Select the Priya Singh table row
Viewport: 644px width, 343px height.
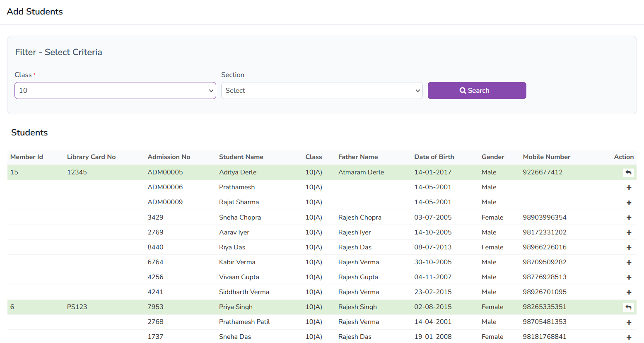[x=236, y=307]
